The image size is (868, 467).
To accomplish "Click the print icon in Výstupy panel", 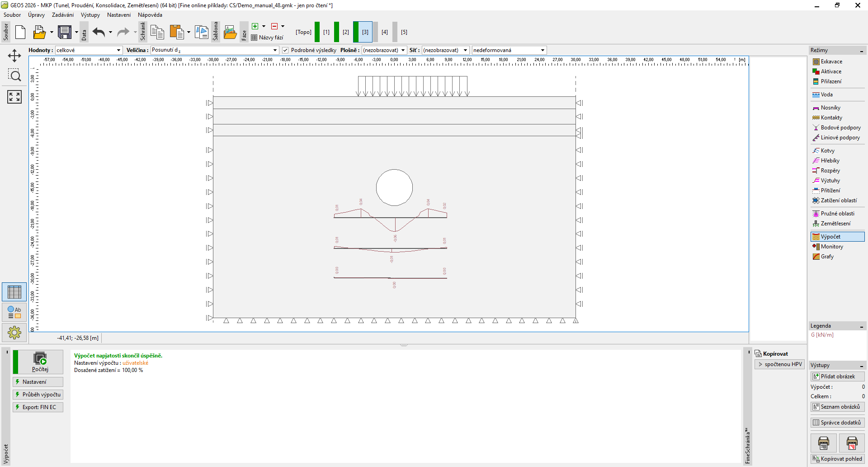I will 823,443.
